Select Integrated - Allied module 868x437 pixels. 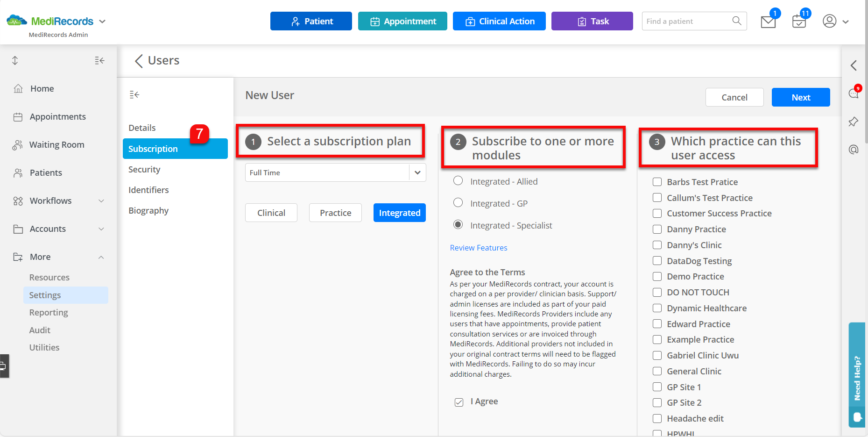[x=458, y=181]
